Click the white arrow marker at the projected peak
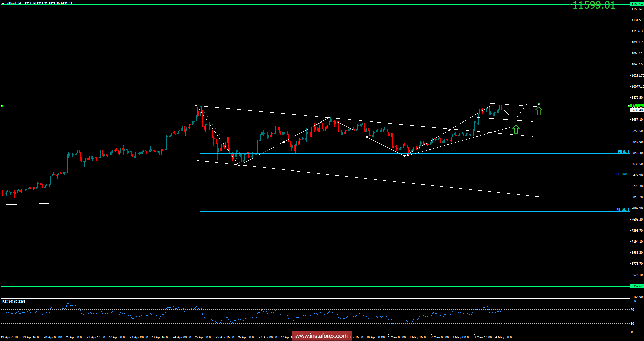The width and height of the screenshot is (644, 341). tap(529, 100)
